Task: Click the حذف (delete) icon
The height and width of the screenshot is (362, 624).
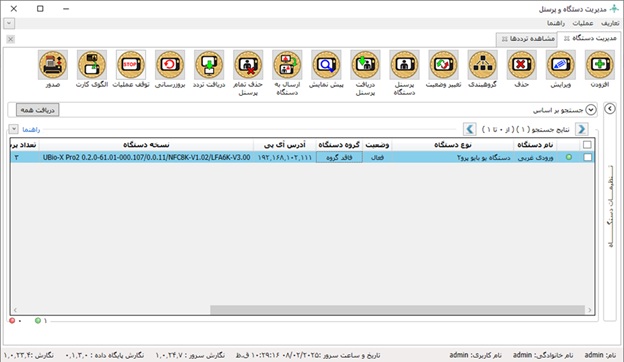Action: point(521,65)
